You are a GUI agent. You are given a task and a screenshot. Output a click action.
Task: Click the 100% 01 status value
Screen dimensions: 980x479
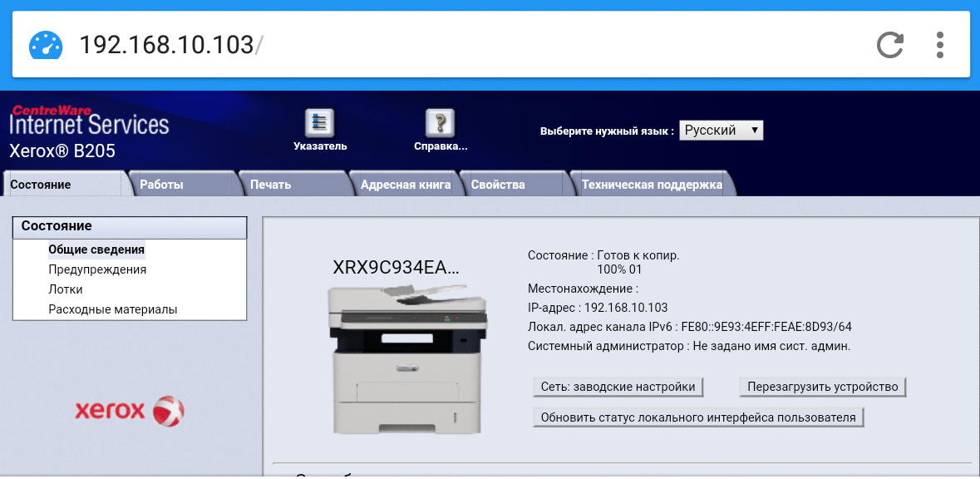click(619, 270)
